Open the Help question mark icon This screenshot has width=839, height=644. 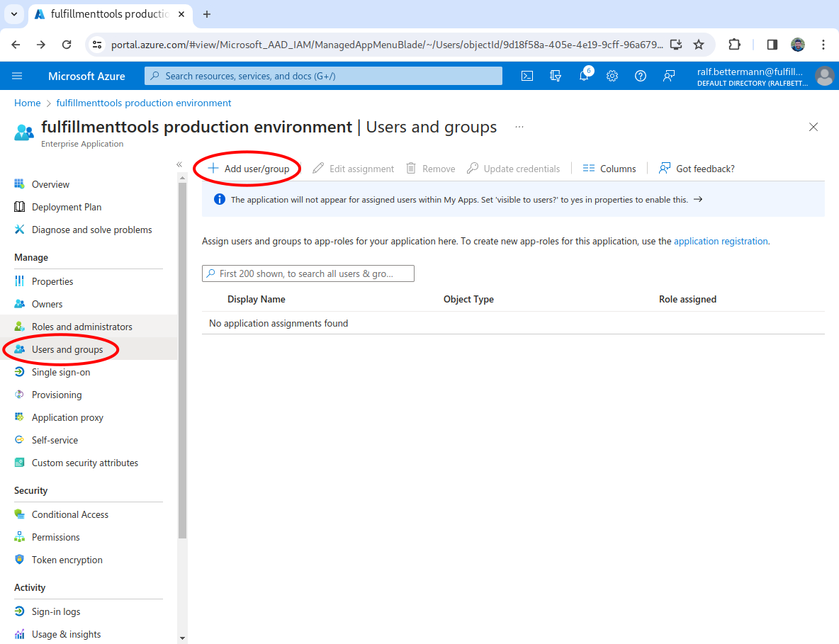click(x=641, y=76)
